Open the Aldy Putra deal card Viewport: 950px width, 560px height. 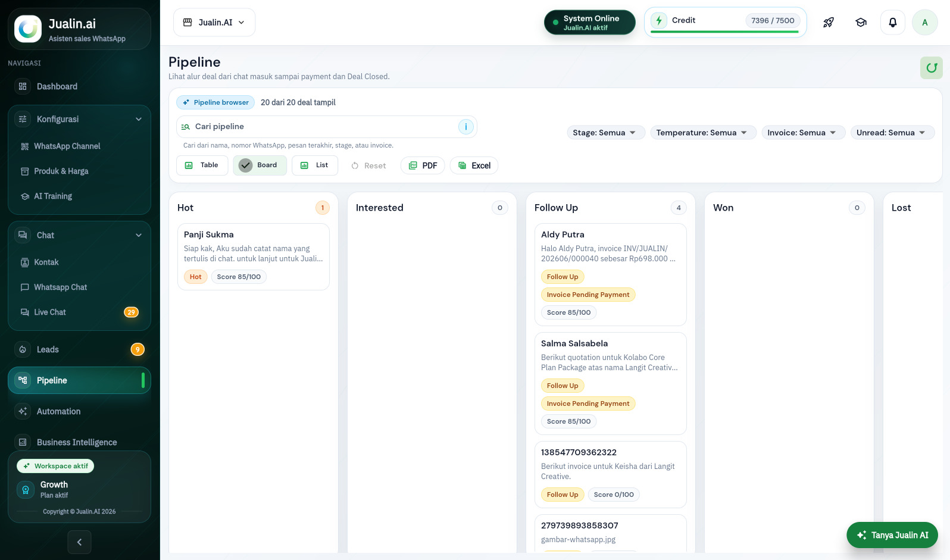coord(611,274)
